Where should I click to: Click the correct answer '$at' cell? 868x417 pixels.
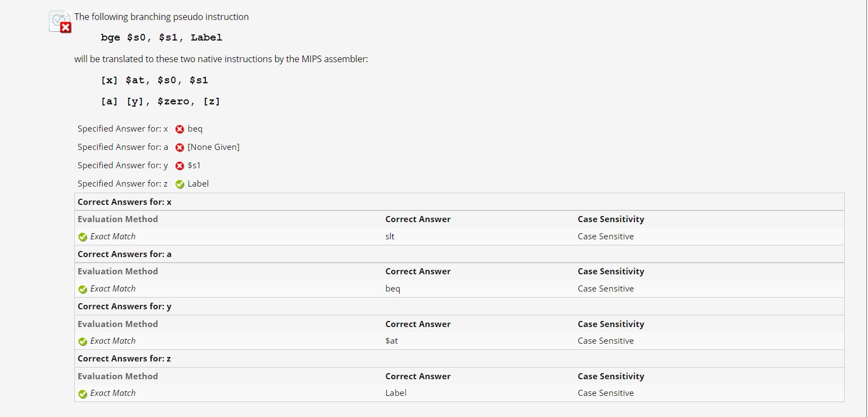[392, 341]
